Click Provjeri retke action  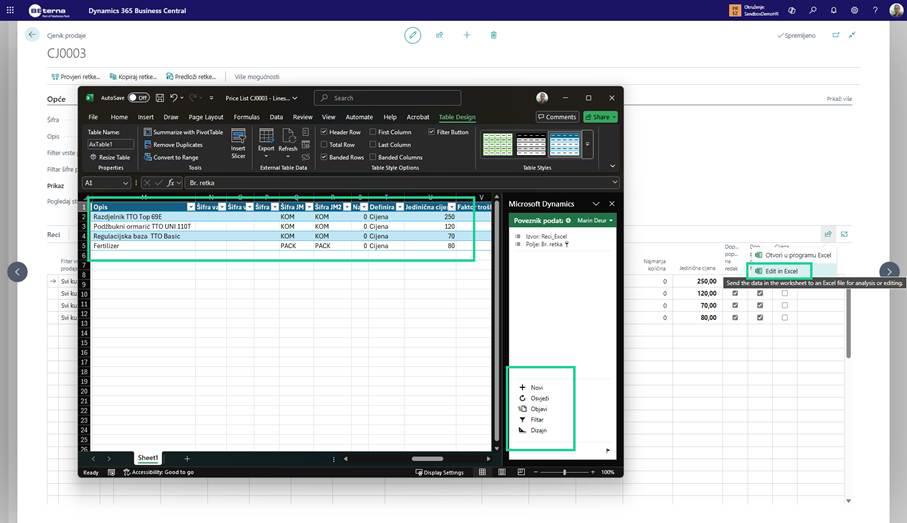click(76, 76)
